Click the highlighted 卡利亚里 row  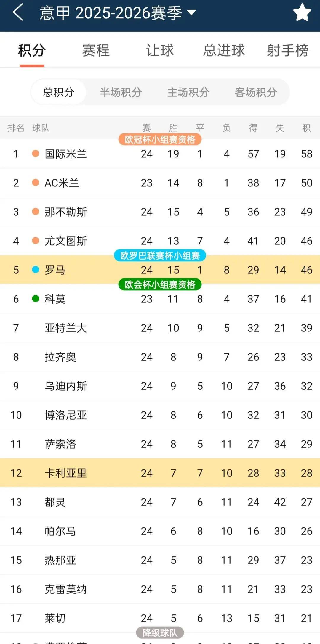160,473
